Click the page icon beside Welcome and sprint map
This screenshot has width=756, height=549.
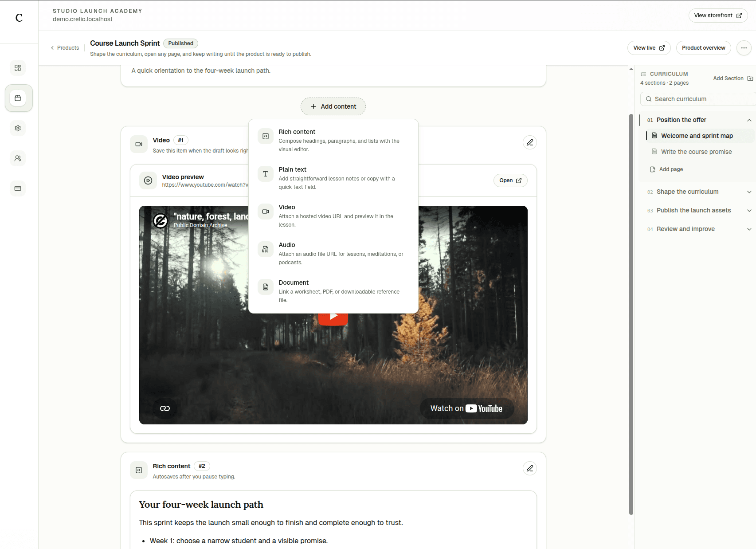tap(654, 135)
